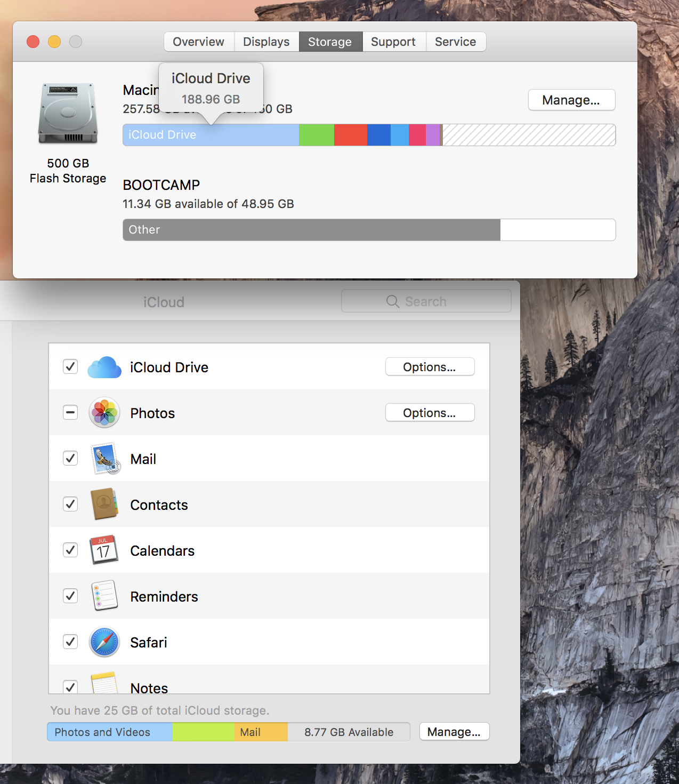Click the red segment of Macintosh storage bar
Viewport: 679px width, 784px height.
click(351, 135)
